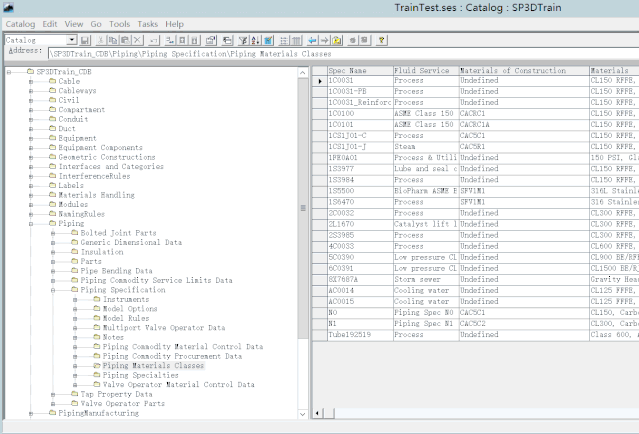Click the 1S5500 spec name cell
Viewport: 639px width, 434px height.
point(360,191)
